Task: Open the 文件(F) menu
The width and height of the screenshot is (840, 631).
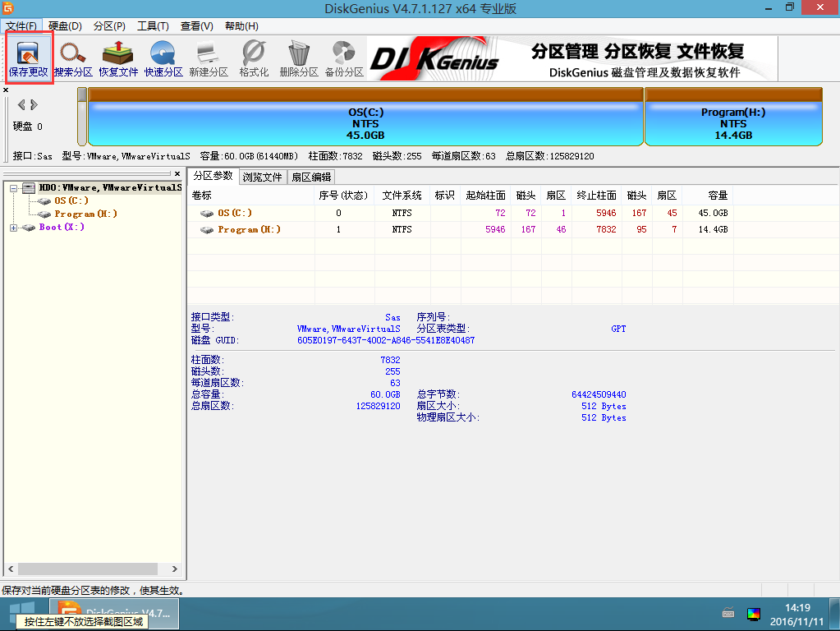Action: click(21, 26)
